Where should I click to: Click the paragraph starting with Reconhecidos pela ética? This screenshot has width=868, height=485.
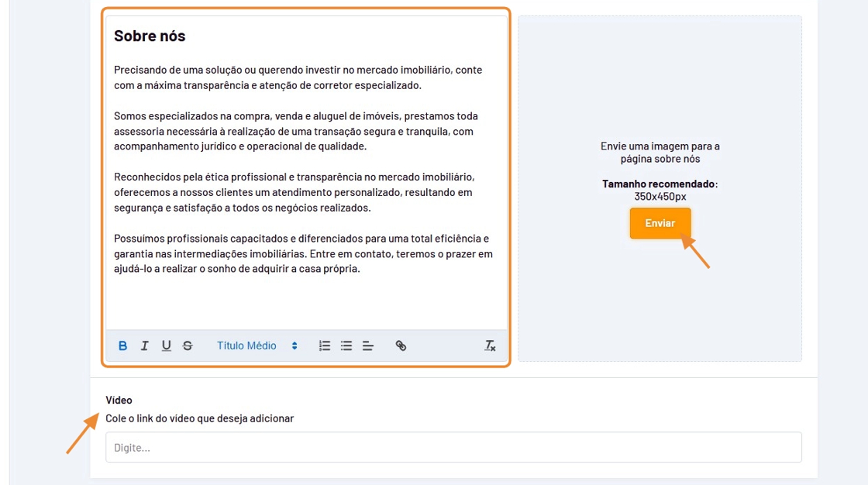(x=294, y=192)
